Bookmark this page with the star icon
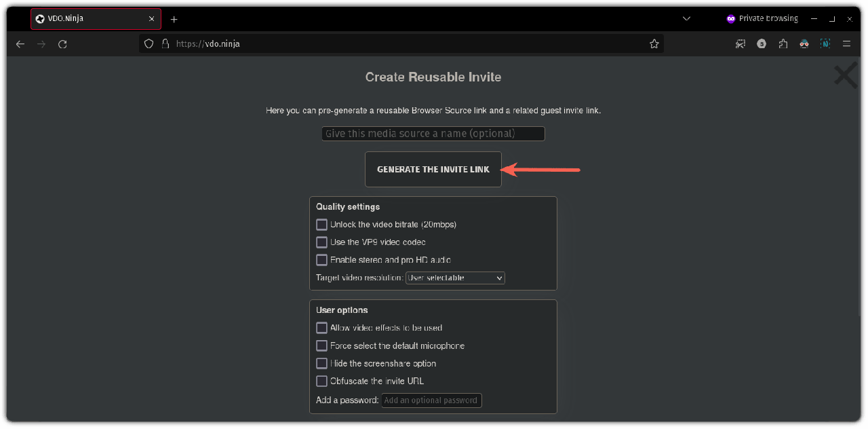The image size is (868, 429). 654,44
